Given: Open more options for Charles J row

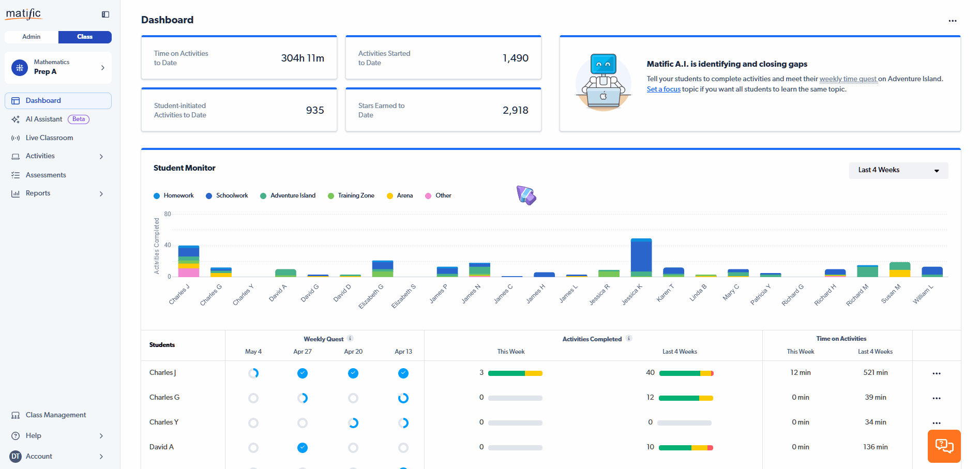Looking at the screenshot, I should point(937,373).
